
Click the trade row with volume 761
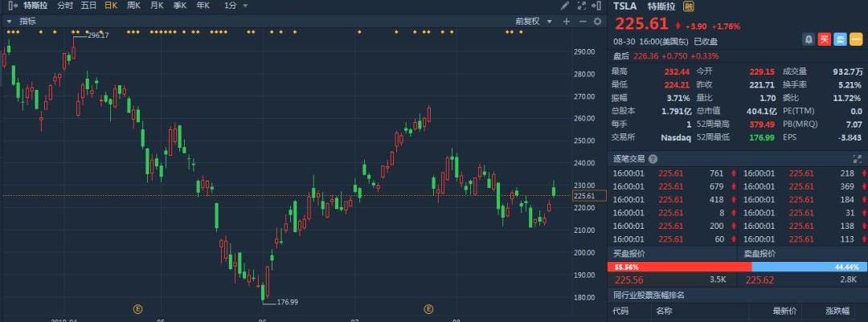coord(672,173)
